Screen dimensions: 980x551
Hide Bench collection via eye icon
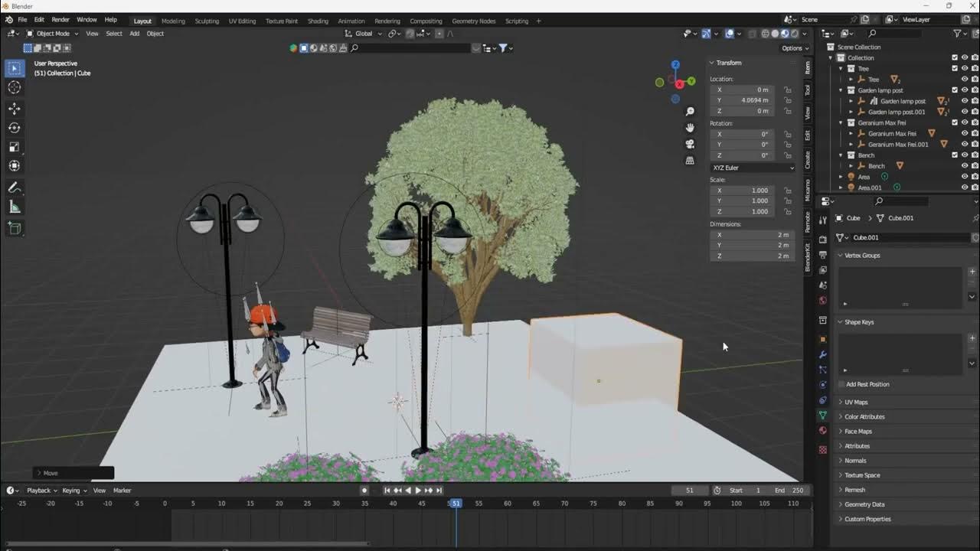click(964, 155)
